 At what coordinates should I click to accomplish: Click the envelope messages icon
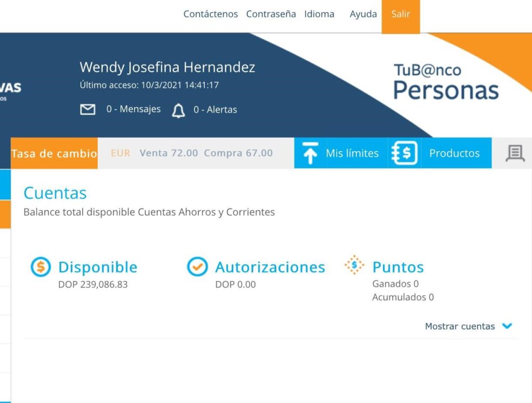tap(88, 110)
